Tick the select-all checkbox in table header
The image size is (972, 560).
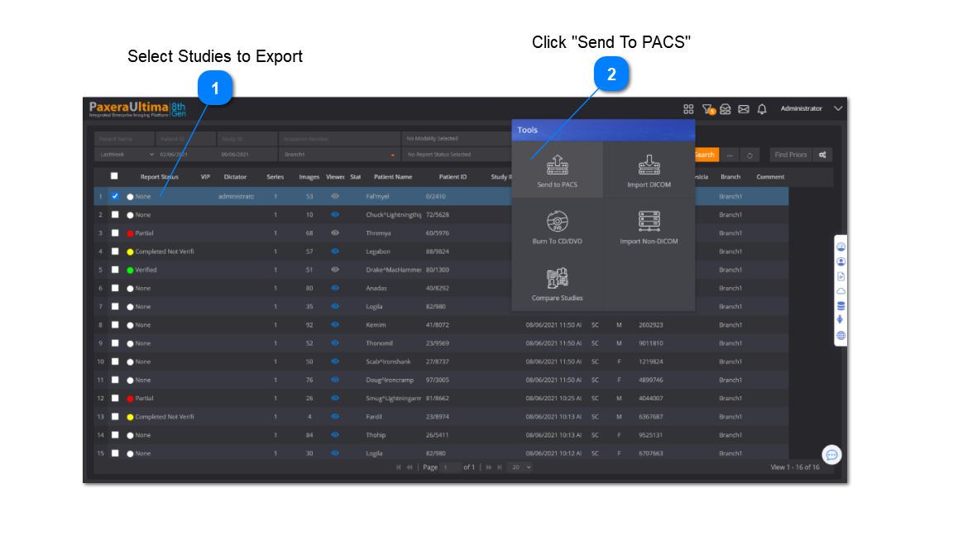point(115,176)
